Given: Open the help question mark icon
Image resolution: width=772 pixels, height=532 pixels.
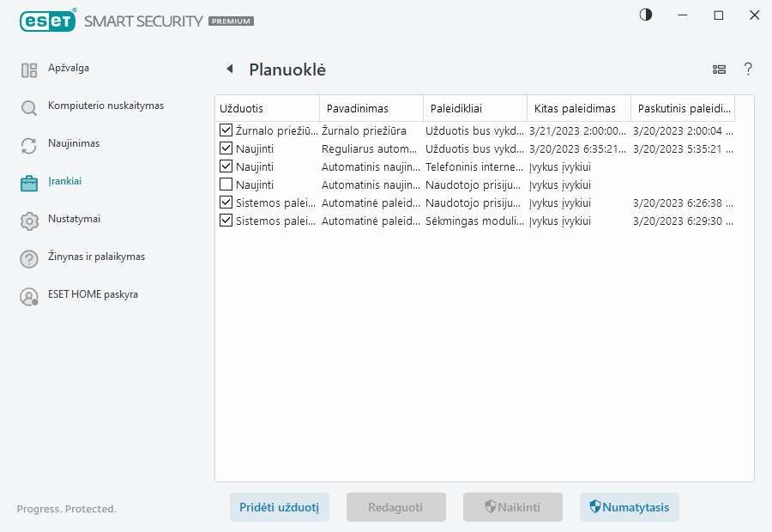Looking at the screenshot, I should tap(748, 70).
